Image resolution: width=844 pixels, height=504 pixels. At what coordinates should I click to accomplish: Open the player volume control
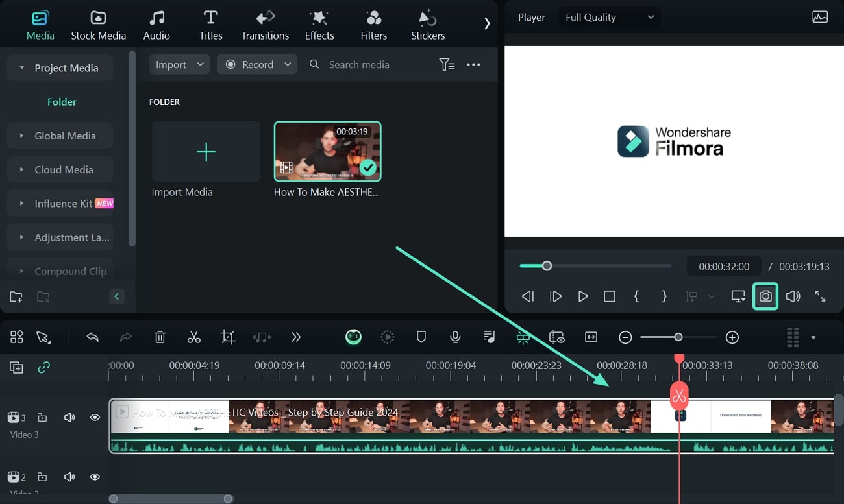[x=793, y=296]
